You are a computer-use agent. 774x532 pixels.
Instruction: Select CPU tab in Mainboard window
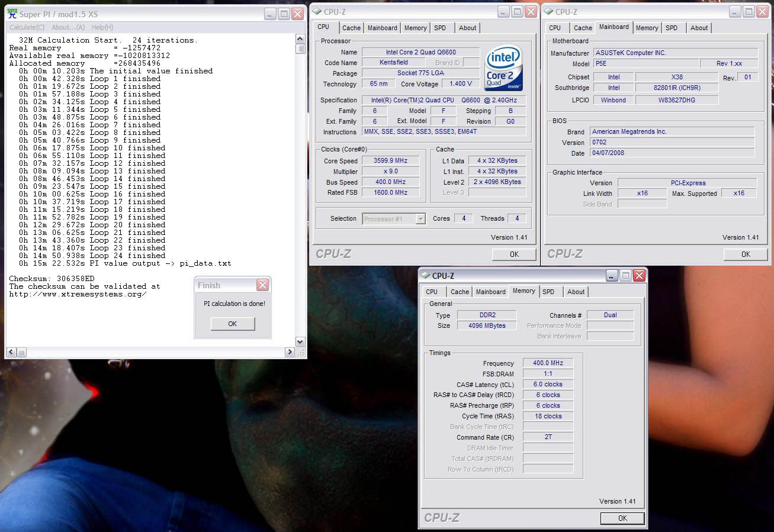pyautogui.click(x=555, y=28)
